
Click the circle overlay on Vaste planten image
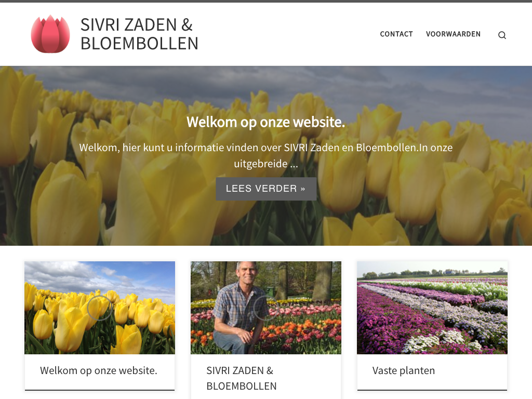point(432,308)
